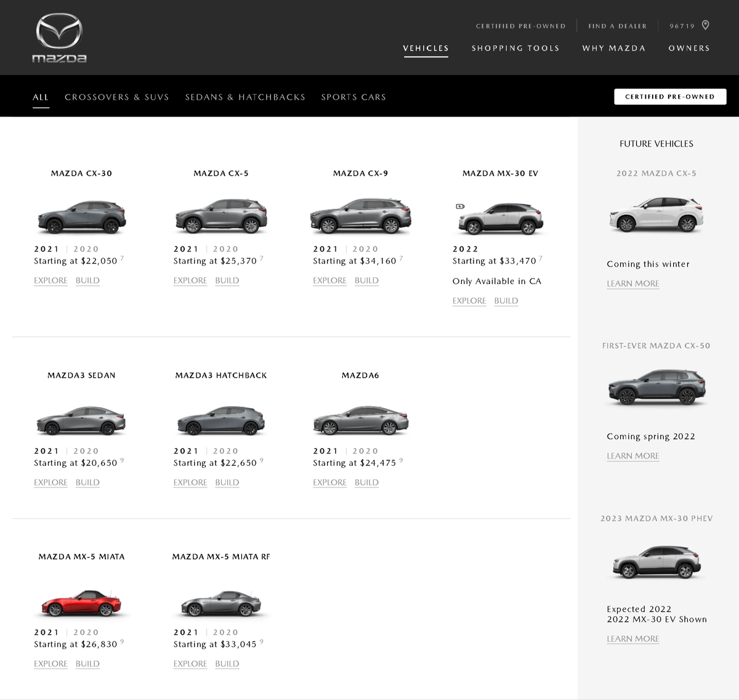The image size is (739, 700).
Task: Explore the Mazda CX-5
Action: point(190,280)
